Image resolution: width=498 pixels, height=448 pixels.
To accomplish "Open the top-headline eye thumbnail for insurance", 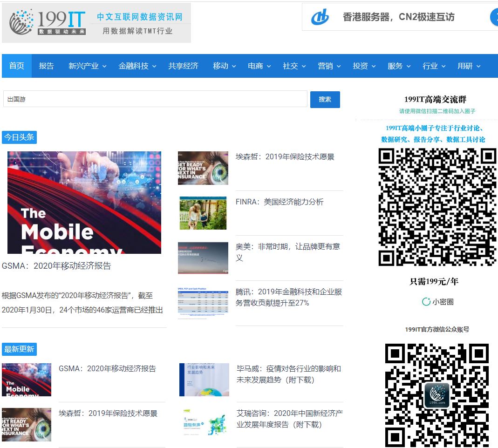I will pos(203,168).
